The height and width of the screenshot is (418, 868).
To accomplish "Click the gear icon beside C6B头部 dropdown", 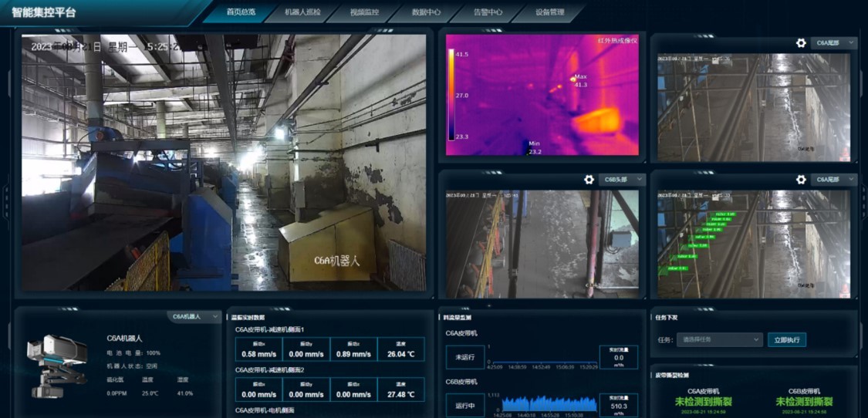I will tap(589, 180).
